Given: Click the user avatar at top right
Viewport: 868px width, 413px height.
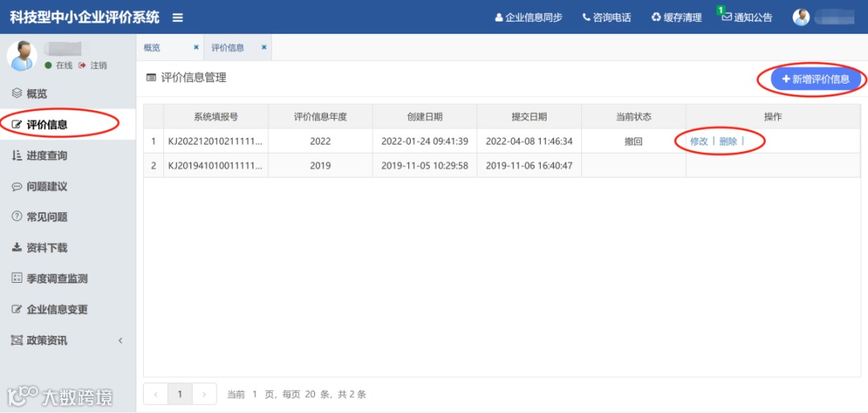Looking at the screenshot, I should coord(801,17).
